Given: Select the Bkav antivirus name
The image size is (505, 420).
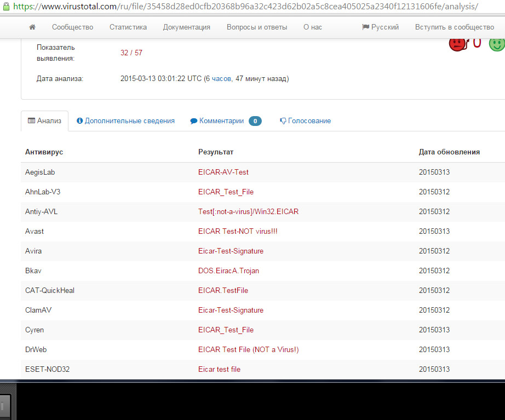Looking at the screenshot, I should pyautogui.click(x=33, y=271).
